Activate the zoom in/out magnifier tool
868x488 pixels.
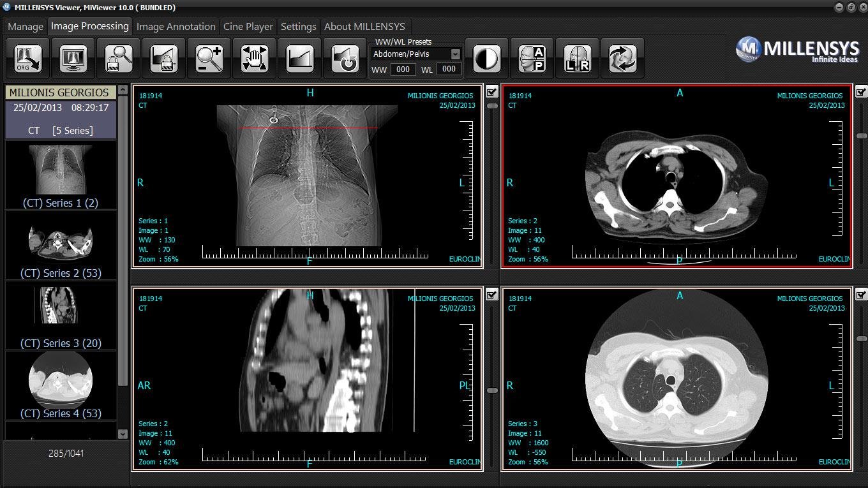[x=209, y=59]
